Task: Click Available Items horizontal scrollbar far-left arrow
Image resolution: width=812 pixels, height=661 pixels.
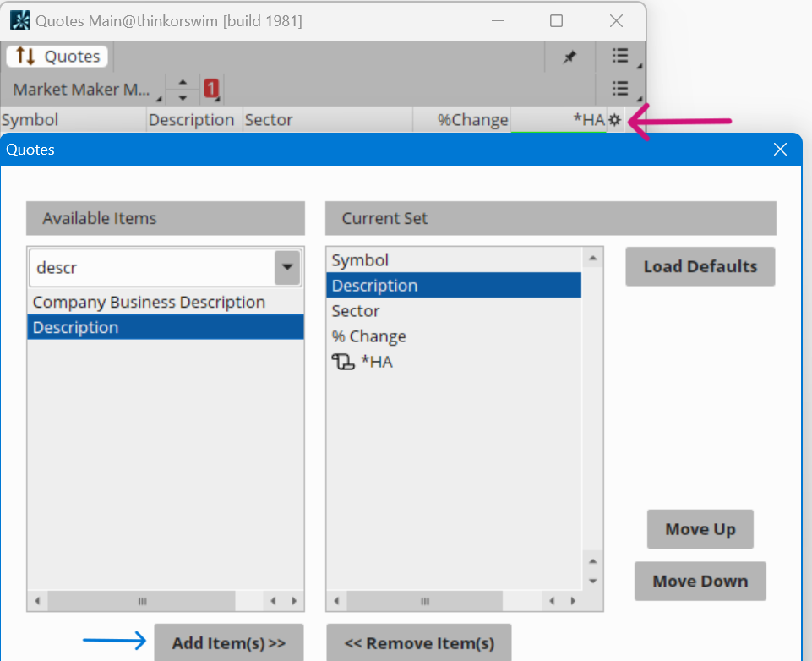Action: tap(37, 601)
